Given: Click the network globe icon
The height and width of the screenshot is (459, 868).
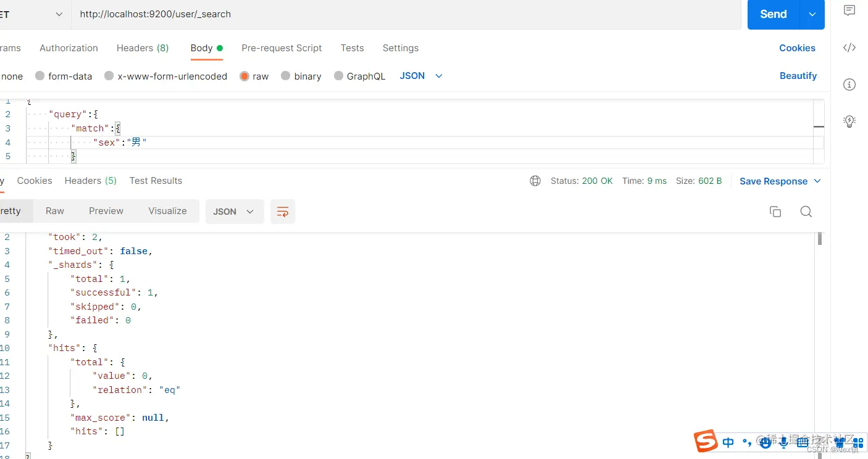Looking at the screenshot, I should (535, 181).
